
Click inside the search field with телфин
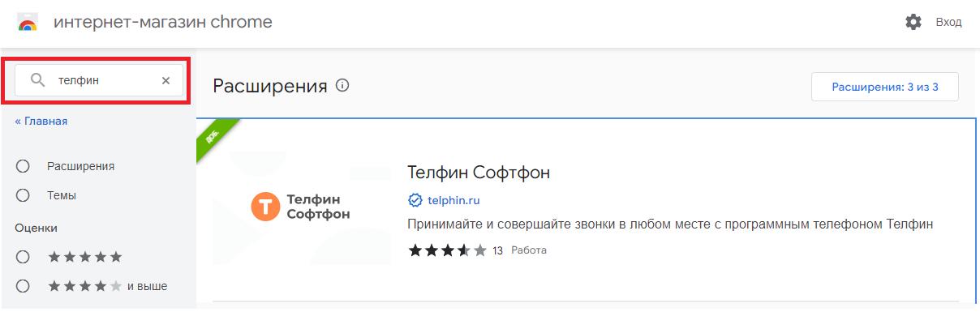coord(99,80)
